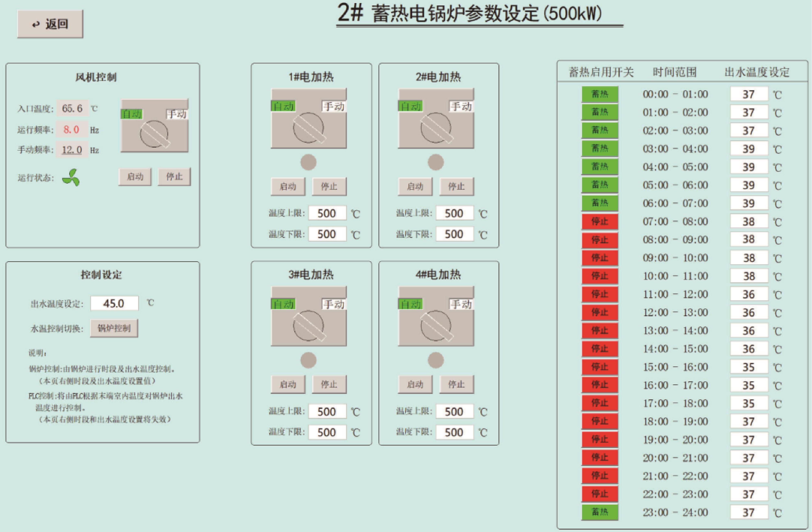Click the 4# electric heater round indicator lamp
The height and width of the screenshot is (532, 812).
pos(435,360)
